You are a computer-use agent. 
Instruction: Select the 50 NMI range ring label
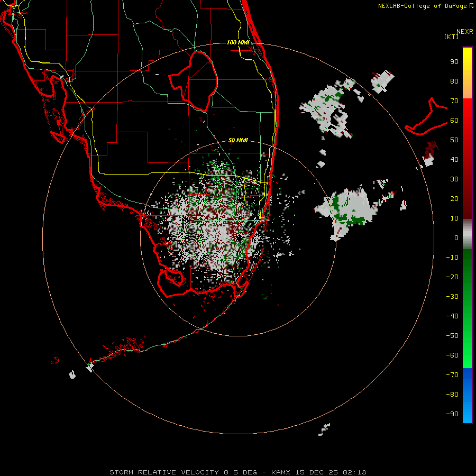click(x=238, y=140)
